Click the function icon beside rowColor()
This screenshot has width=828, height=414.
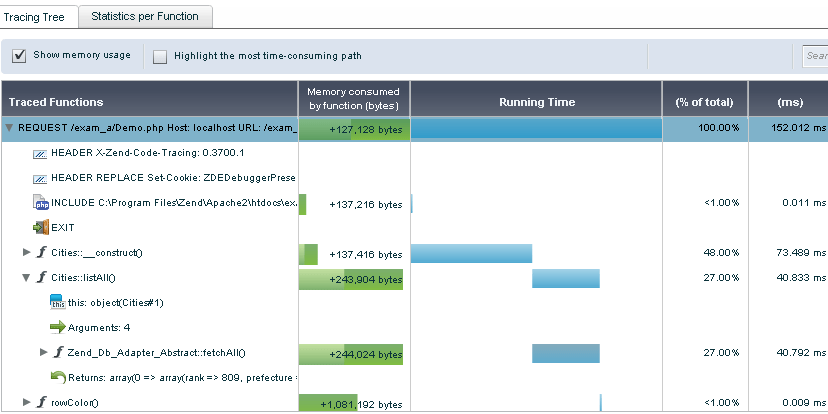41,402
